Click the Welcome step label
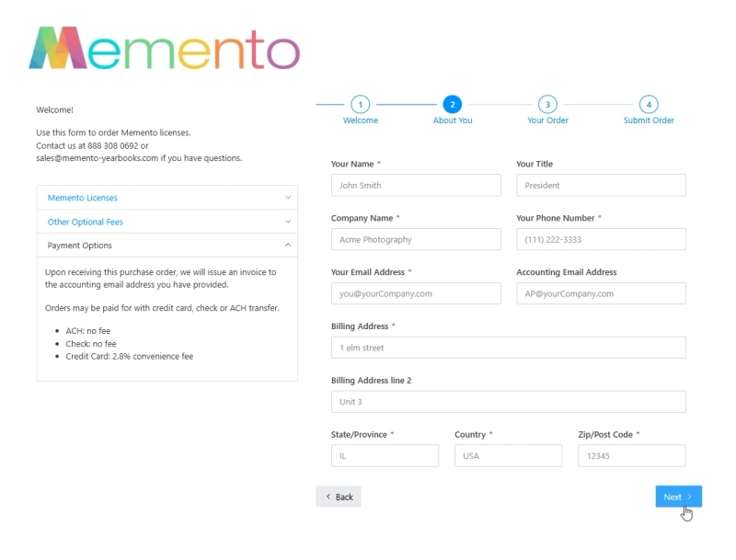Viewport: 736px width, 560px height. pos(360,120)
